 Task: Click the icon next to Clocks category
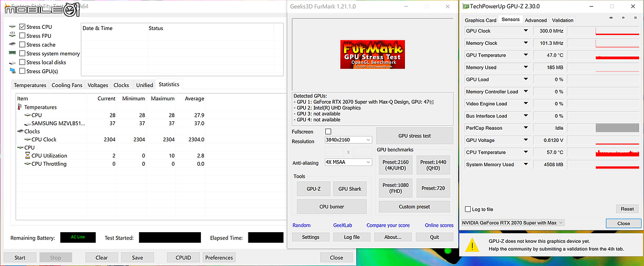click(20, 131)
